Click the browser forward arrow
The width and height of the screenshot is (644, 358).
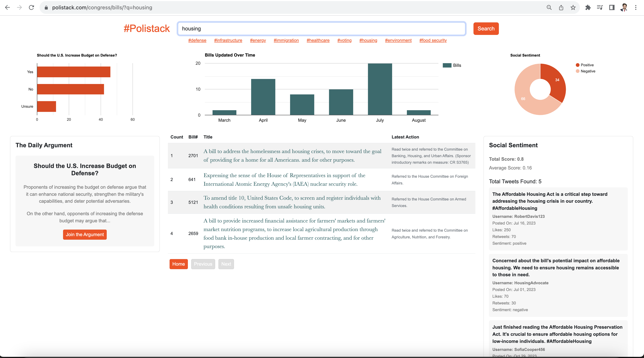tap(20, 7)
